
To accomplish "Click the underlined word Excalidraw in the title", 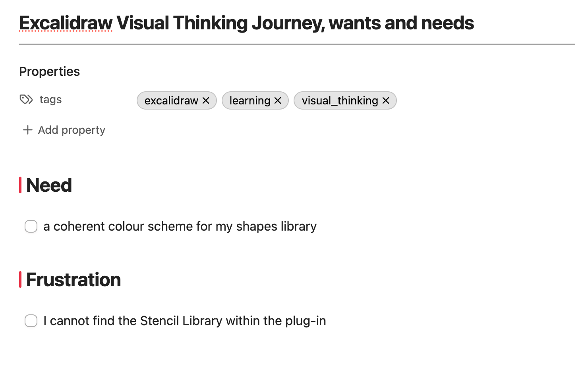I will click(x=66, y=23).
